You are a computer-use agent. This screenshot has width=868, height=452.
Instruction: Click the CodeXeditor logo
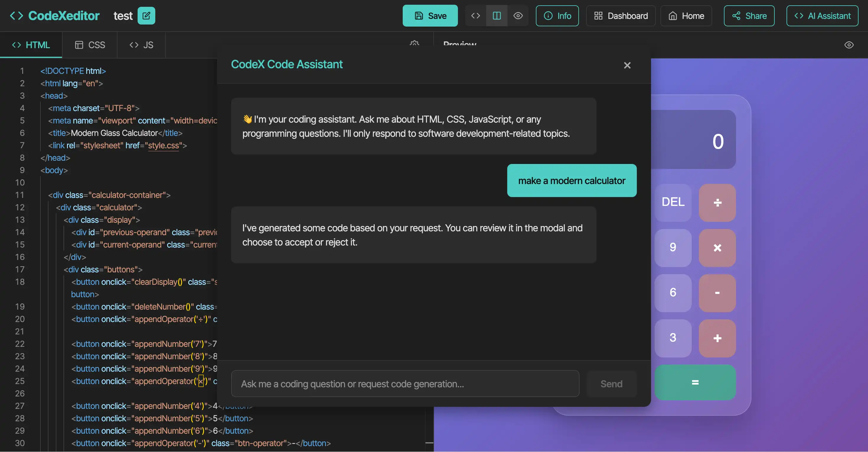click(x=55, y=16)
